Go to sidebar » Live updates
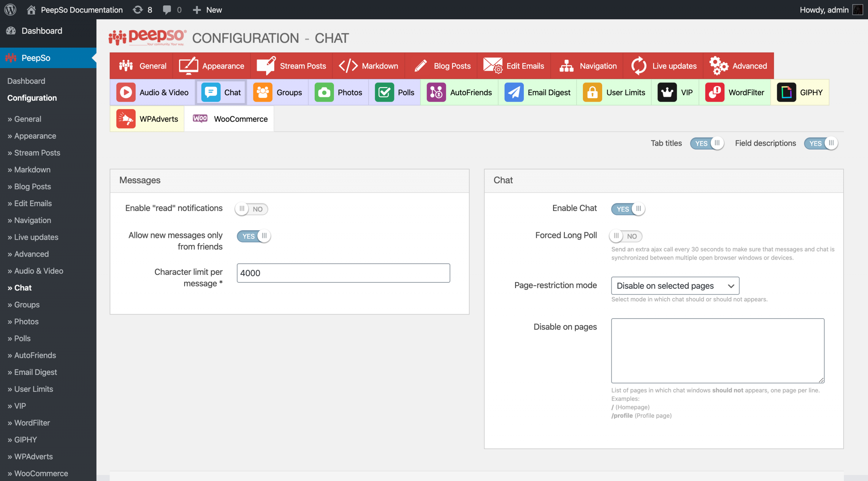Image resolution: width=868 pixels, height=481 pixels. click(x=33, y=237)
